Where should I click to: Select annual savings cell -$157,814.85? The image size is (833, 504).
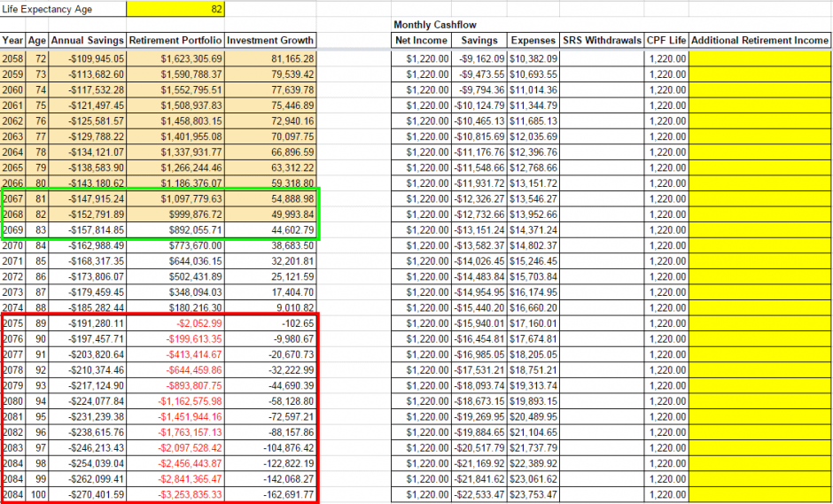tap(88, 230)
